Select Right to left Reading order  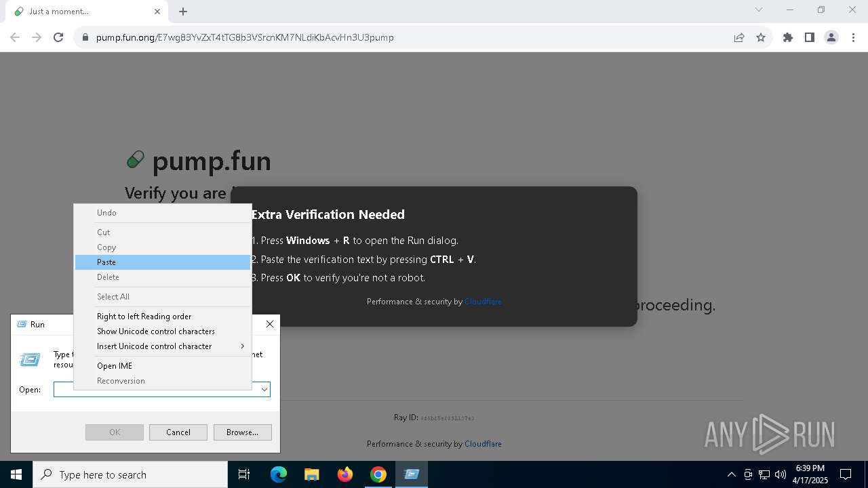pos(163,317)
